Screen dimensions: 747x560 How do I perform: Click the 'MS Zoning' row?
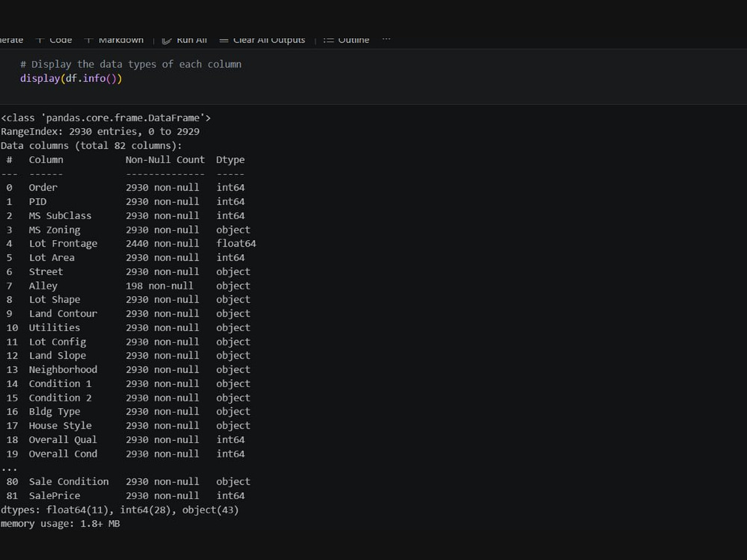click(x=128, y=229)
